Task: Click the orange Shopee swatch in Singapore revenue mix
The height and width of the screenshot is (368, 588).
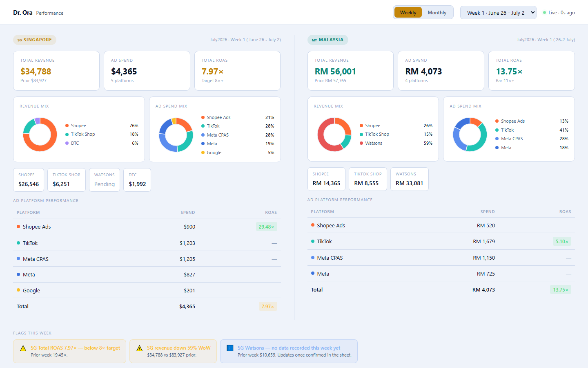Action: pos(67,126)
